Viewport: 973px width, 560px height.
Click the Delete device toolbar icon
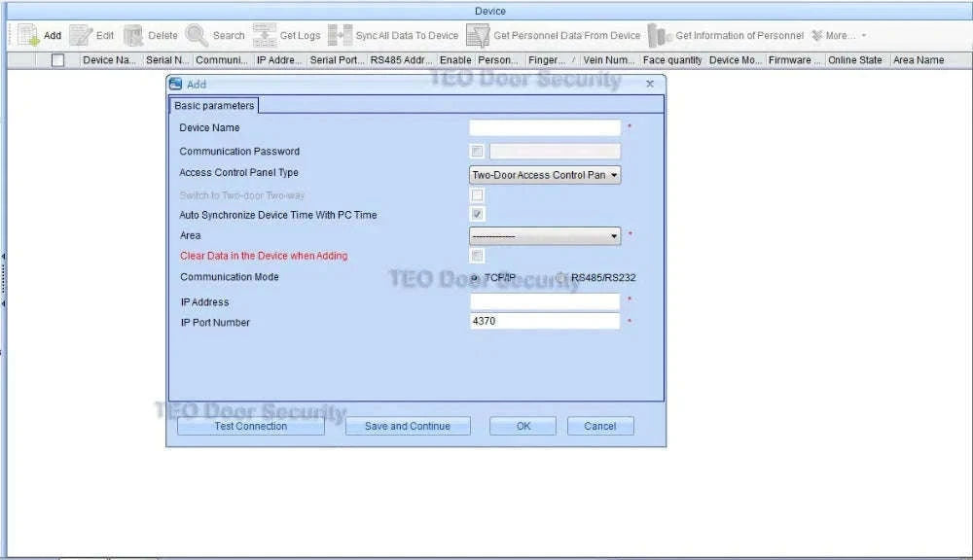133,36
